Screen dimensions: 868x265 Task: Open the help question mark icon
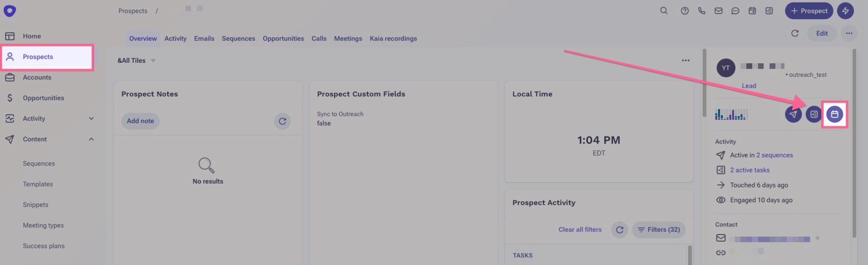coord(685,11)
